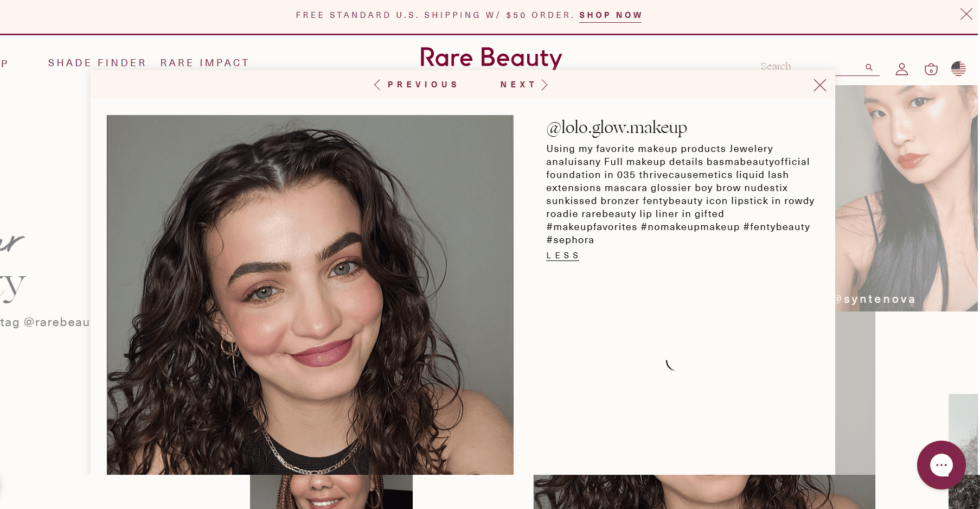Focus the Search input field
980x509 pixels.
(811, 67)
